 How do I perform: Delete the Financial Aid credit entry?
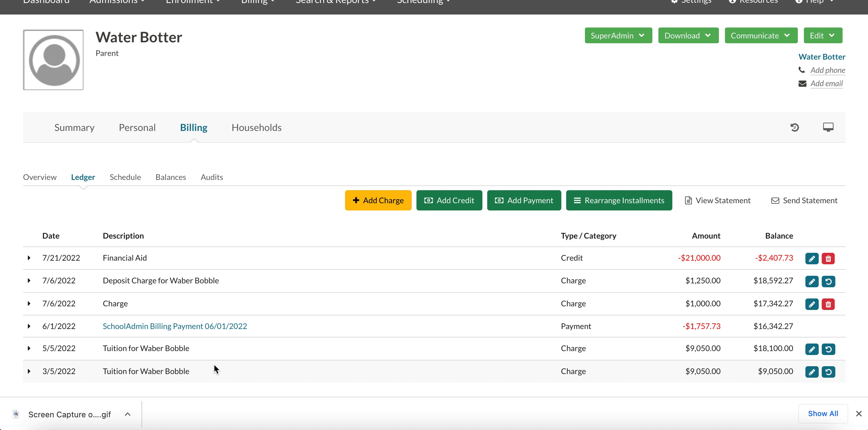(x=828, y=259)
